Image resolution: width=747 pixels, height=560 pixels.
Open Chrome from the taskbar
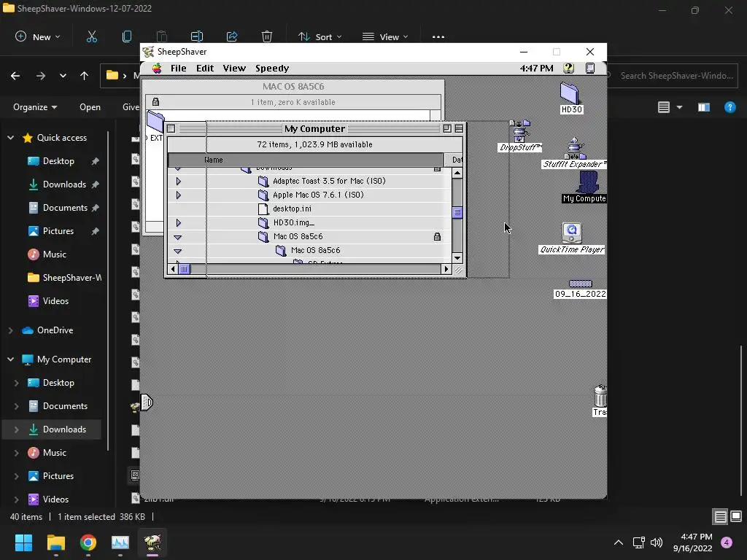pyautogui.click(x=88, y=542)
